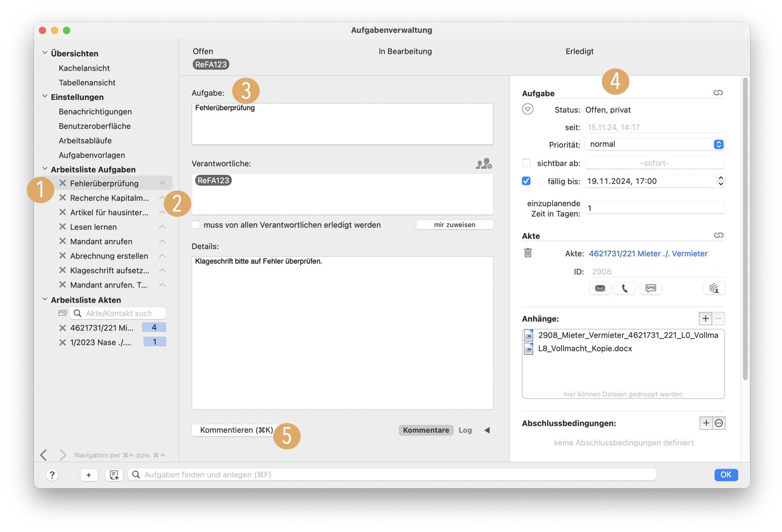Image resolution: width=782 pixels, height=532 pixels.
Task: Open the Priorität dropdown
Action: click(655, 144)
